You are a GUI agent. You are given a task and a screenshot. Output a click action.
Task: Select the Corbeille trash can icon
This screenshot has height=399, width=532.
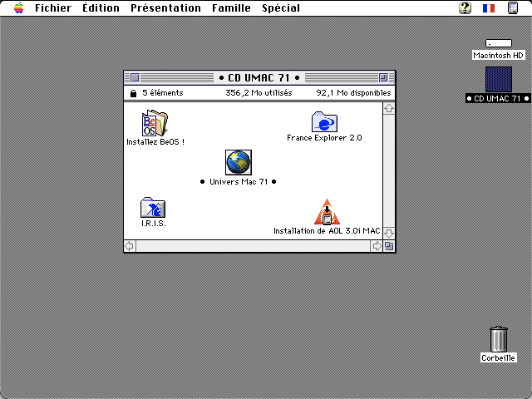tap(499, 339)
